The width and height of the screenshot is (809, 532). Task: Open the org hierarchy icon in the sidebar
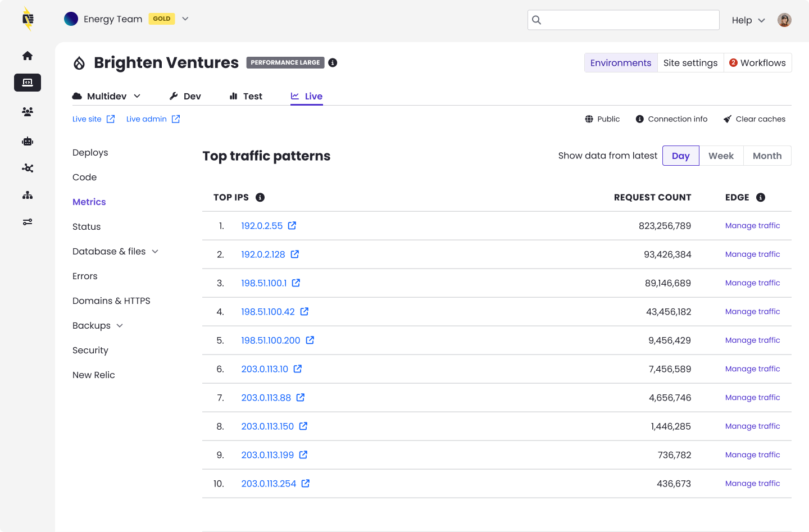click(x=28, y=195)
